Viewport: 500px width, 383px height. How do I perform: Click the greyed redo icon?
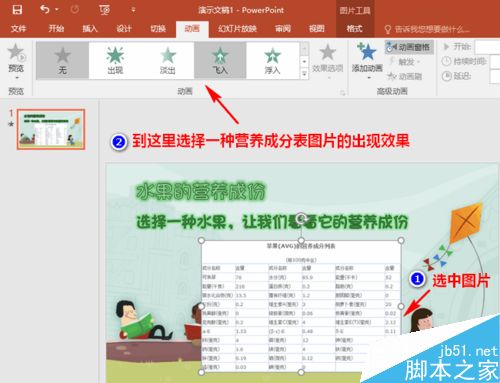[75, 9]
